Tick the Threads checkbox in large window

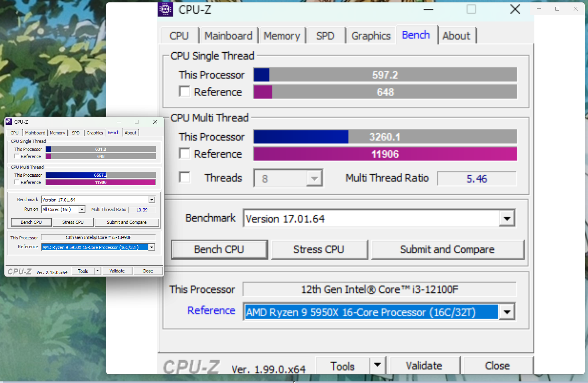(184, 177)
